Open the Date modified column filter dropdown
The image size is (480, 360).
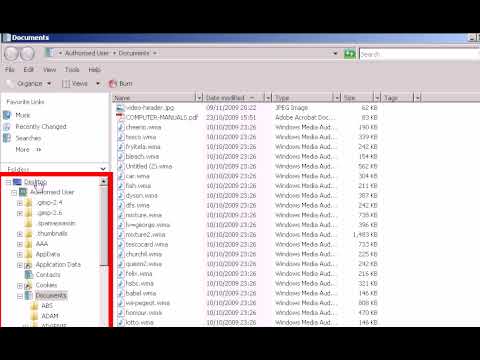coord(268,98)
